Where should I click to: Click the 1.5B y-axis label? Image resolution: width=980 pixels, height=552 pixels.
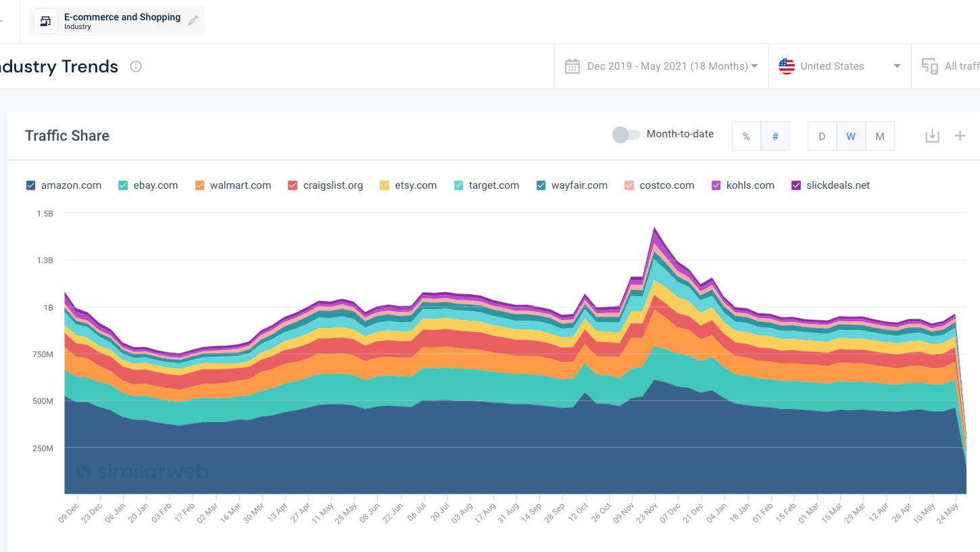coord(45,214)
